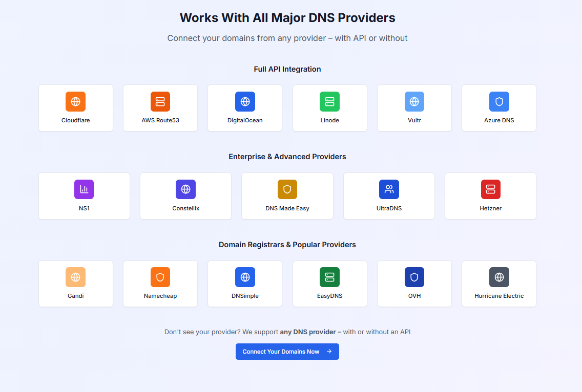Select the NS1 label text
The width and height of the screenshot is (582, 392).
pyautogui.click(x=84, y=208)
